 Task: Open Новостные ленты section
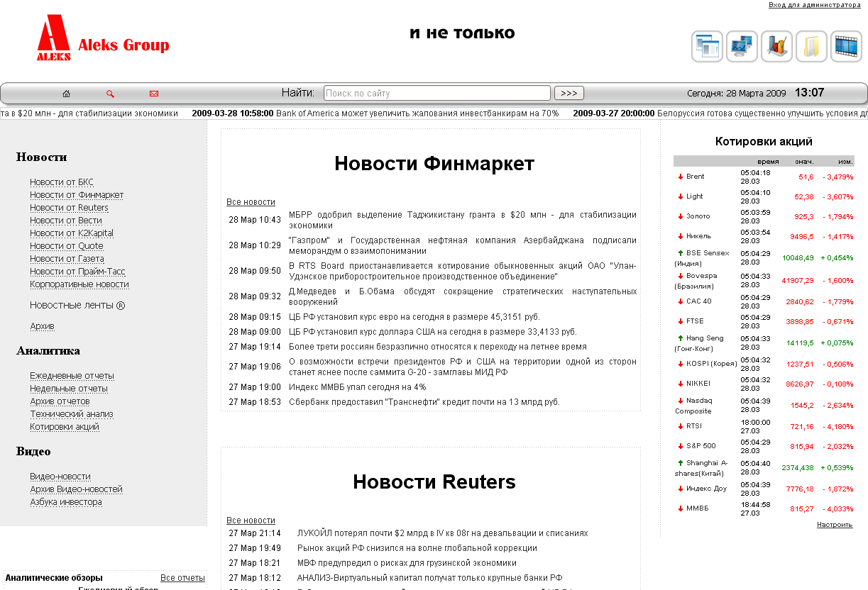click(x=72, y=306)
